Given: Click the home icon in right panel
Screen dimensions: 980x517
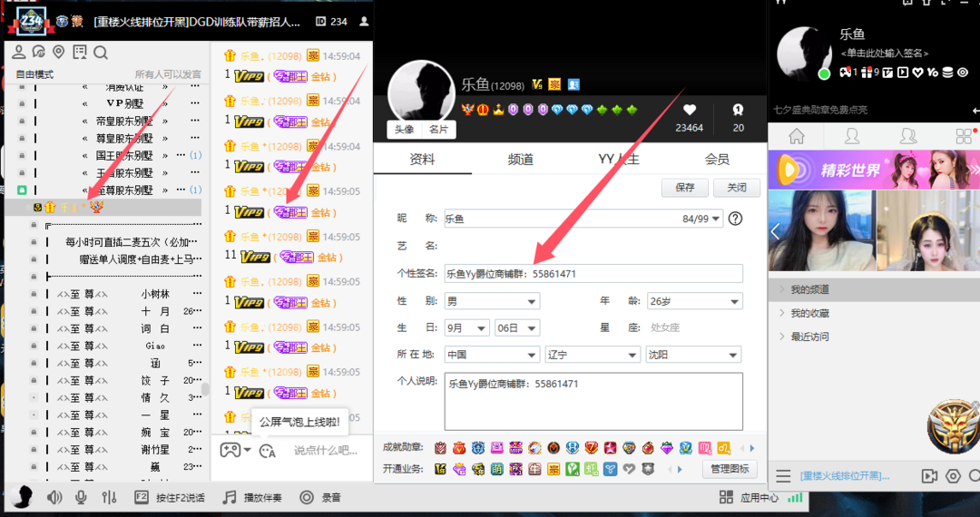Looking at the screenshot, I should click(x=796, y=136).
